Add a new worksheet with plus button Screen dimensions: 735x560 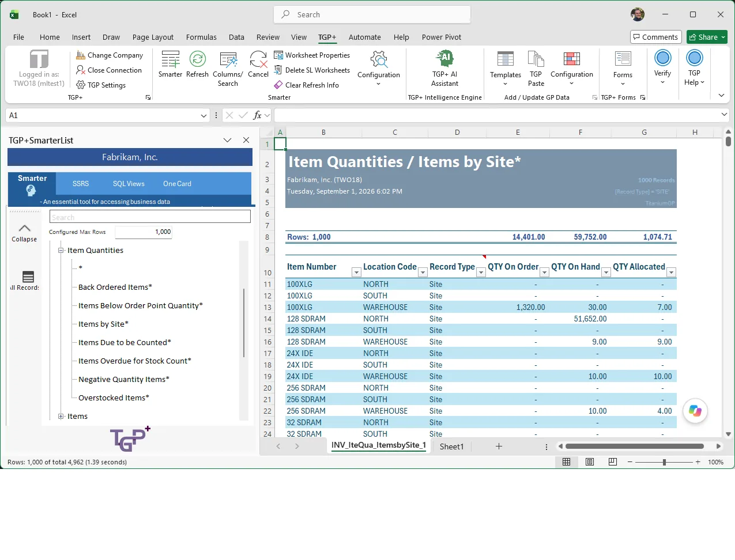[x=499, y=447]
